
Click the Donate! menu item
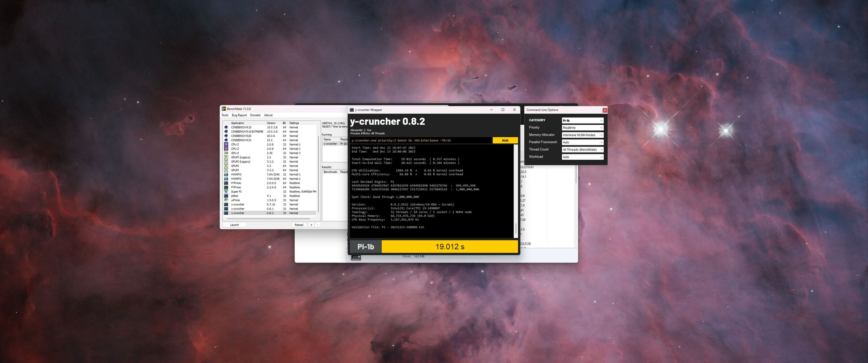255,115
